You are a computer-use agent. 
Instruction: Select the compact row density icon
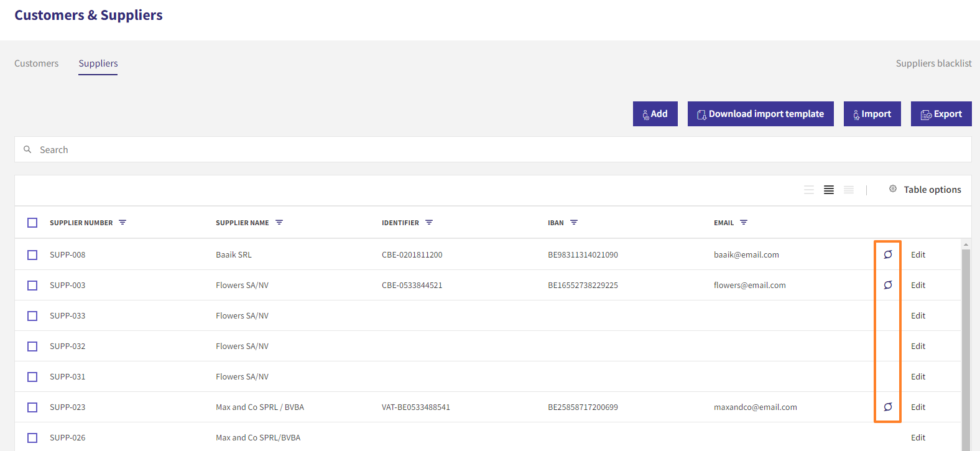[809, 190]
